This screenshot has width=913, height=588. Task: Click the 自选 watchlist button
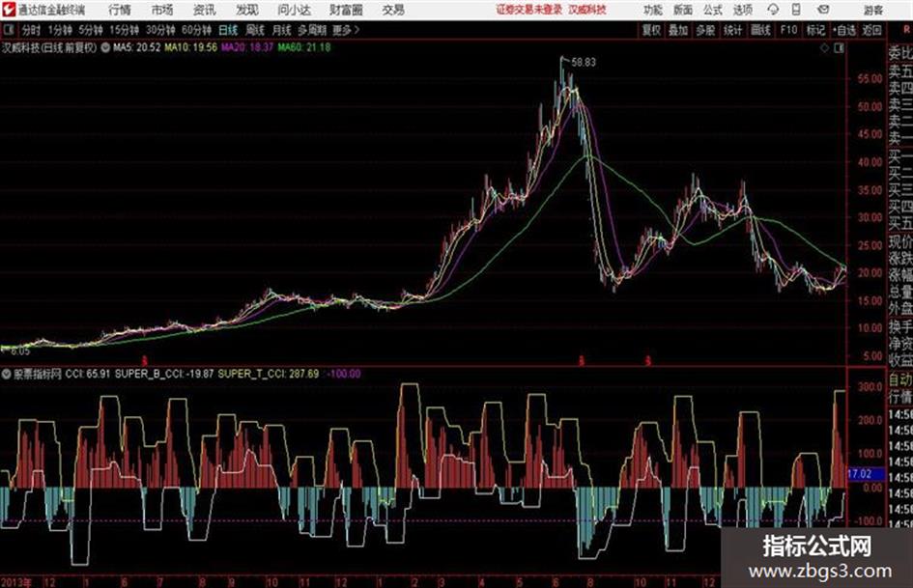(843, 30)
